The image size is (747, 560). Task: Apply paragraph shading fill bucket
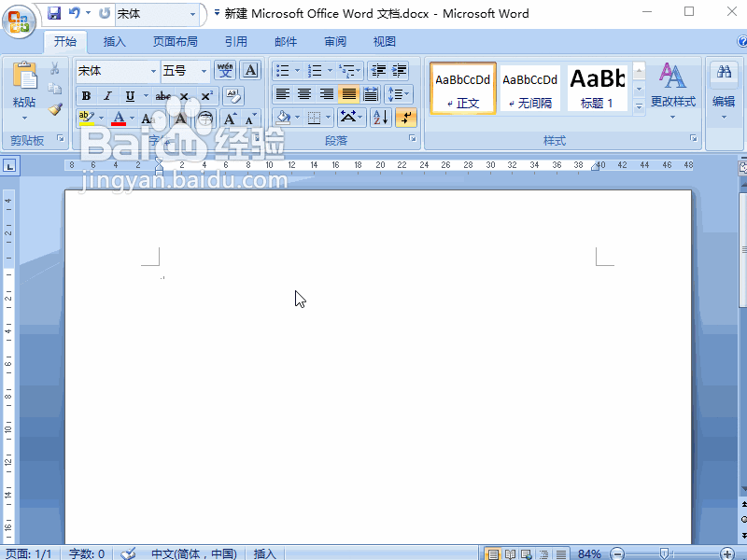(x=284, y=118)
